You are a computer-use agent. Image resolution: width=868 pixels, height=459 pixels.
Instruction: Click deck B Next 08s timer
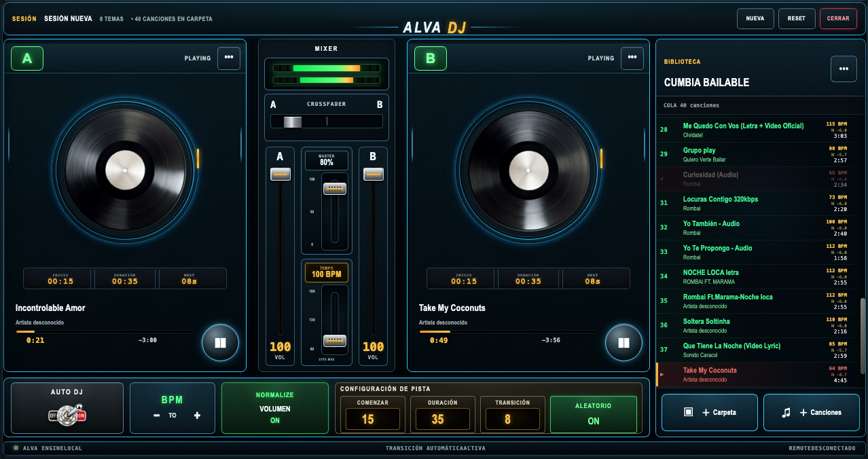pyautogui.click(x=593, y=278)
